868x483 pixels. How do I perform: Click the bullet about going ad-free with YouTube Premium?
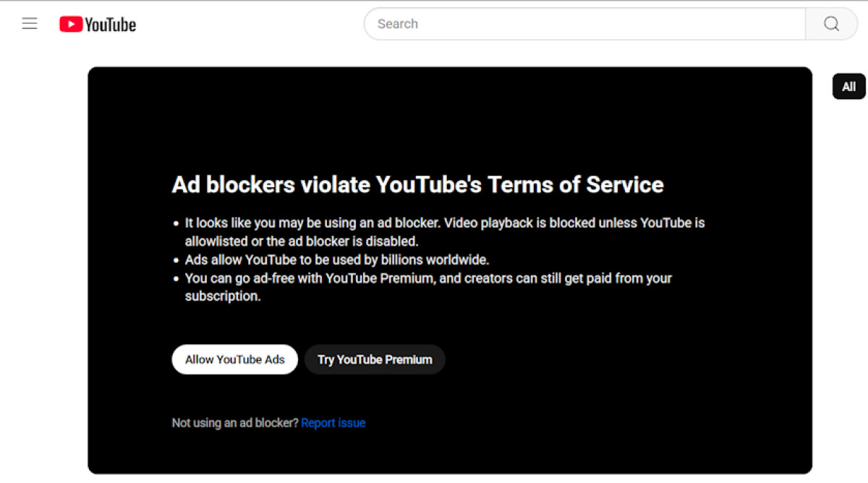(x=428, y=287)
